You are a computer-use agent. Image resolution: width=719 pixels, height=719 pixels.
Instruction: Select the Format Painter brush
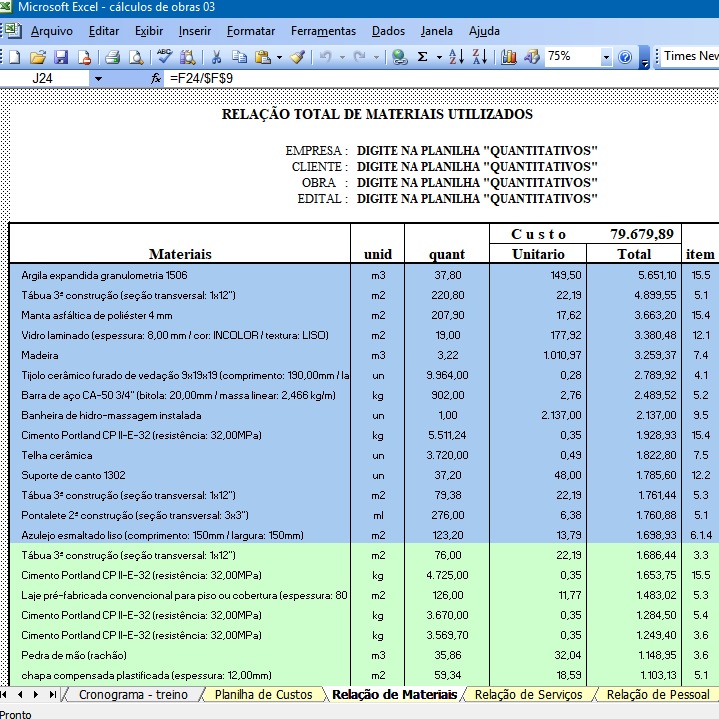pyautogui.click(x=297, y=57)
